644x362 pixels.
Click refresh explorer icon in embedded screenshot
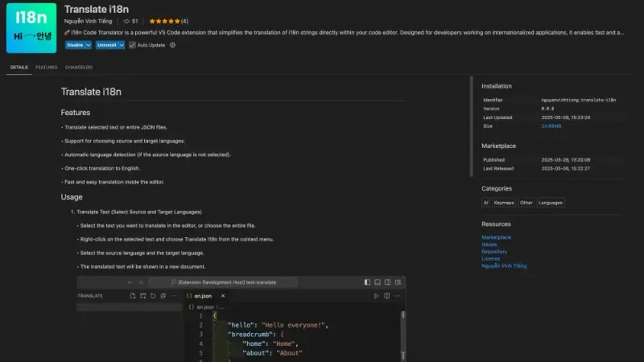tap(153, 295)
